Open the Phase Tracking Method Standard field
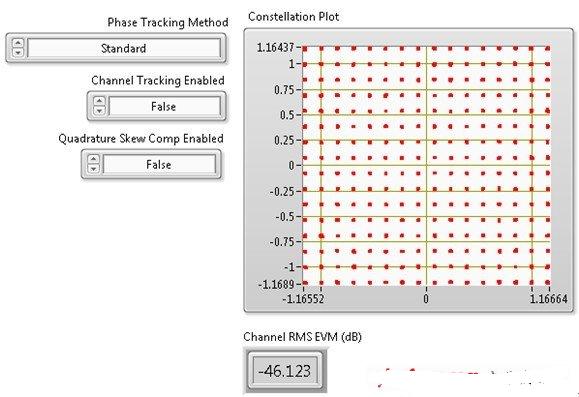579x397 pixels. (x=124, y=48)
